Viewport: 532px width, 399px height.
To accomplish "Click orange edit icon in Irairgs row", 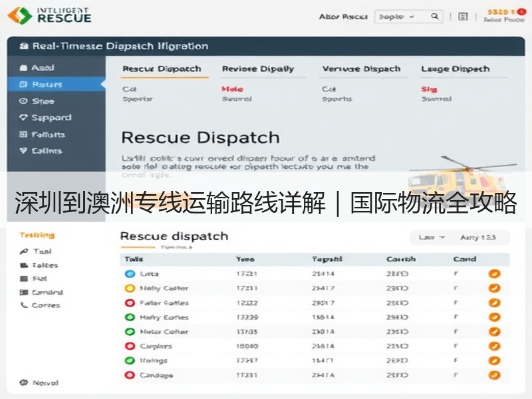I will pos(494,360).
